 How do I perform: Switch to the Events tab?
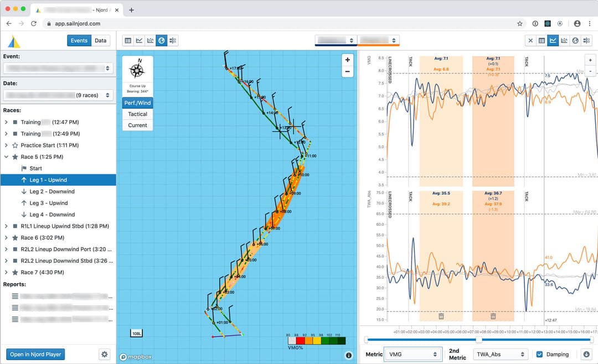coord(79,40)
